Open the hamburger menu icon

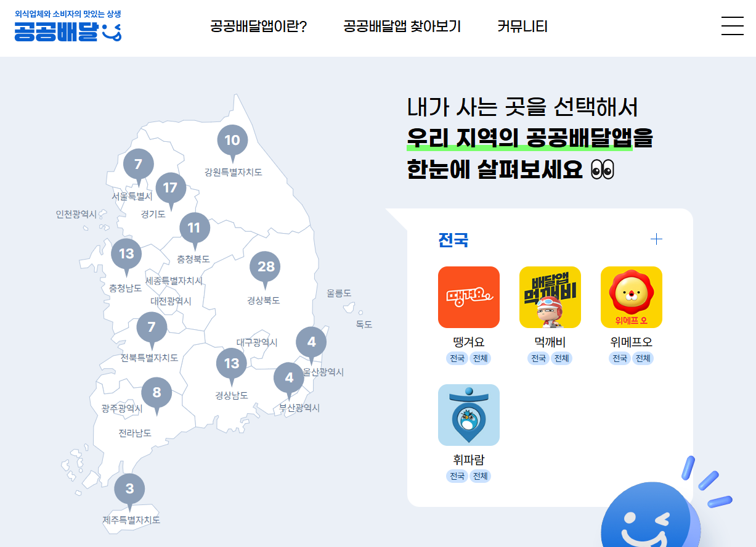click(732, 26)
